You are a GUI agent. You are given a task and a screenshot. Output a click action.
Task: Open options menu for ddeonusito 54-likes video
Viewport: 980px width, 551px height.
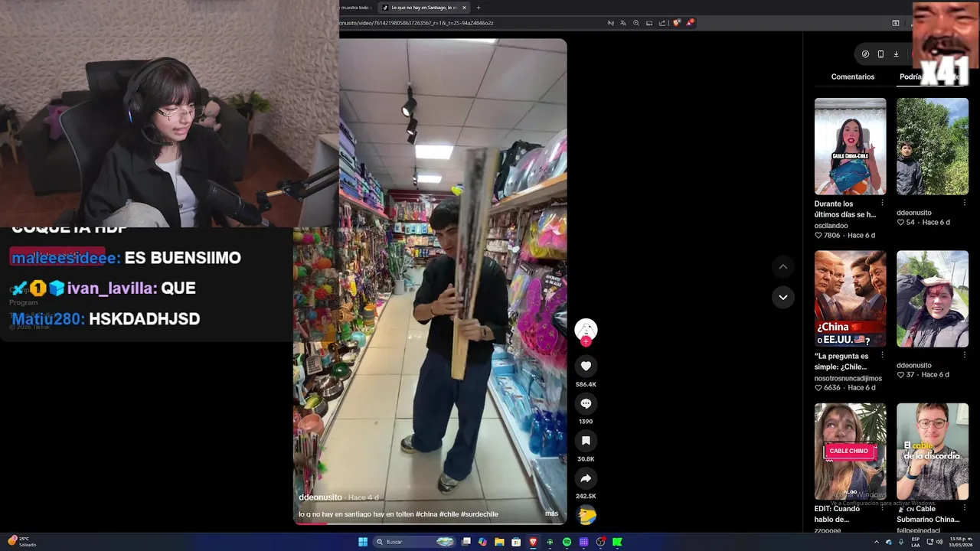pos(964,203)
